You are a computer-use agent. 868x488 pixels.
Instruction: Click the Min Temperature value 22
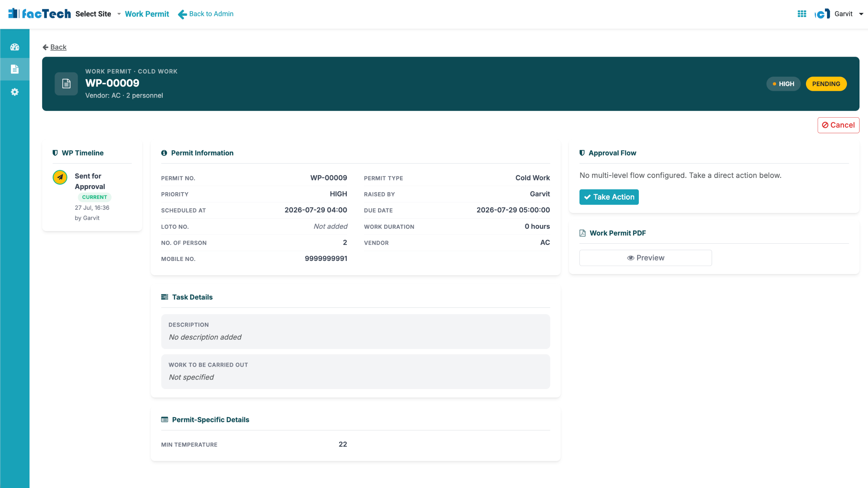343,444
